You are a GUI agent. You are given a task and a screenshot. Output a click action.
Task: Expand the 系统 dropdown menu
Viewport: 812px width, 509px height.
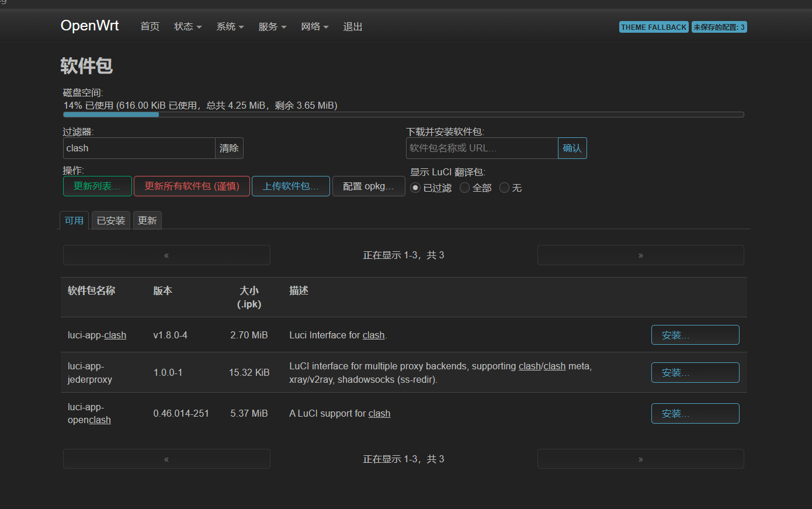point(230,27)
